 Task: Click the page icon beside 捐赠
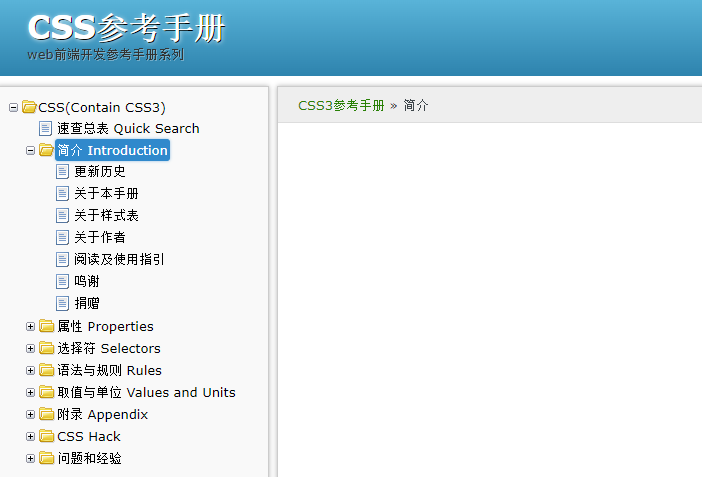point(63,303)
